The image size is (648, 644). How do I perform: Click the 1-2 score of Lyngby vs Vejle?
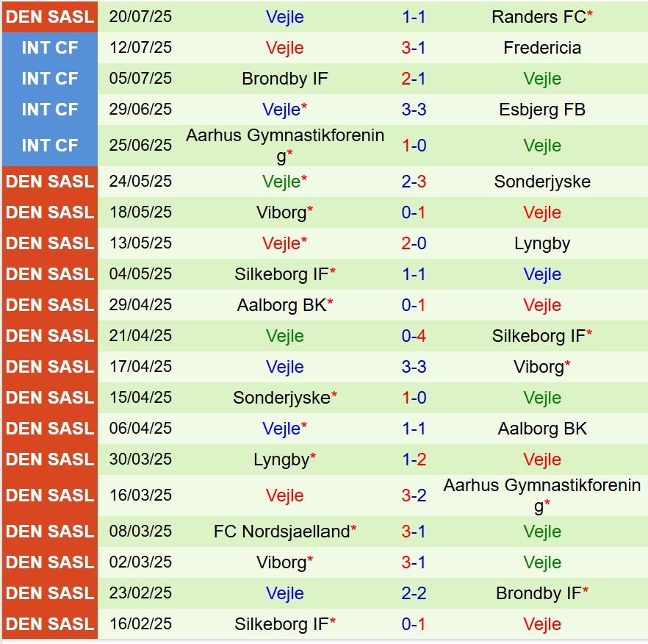[414, 459]
